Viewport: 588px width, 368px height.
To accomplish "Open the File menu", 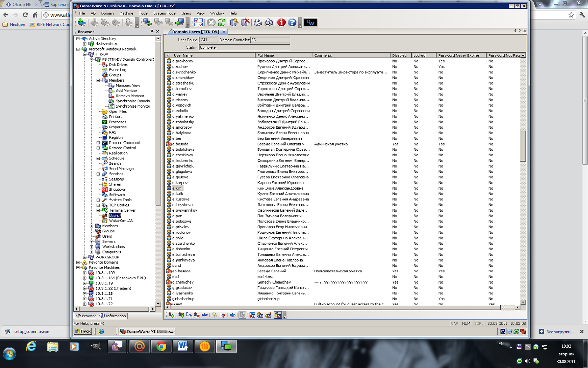I will point(82,13).
